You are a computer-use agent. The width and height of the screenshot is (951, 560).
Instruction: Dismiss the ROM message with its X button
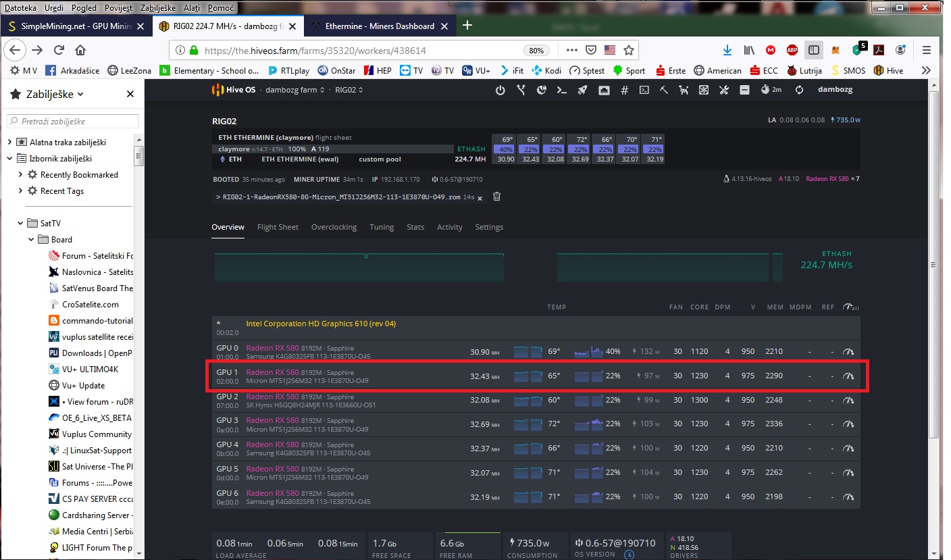(x=480, y=197)
